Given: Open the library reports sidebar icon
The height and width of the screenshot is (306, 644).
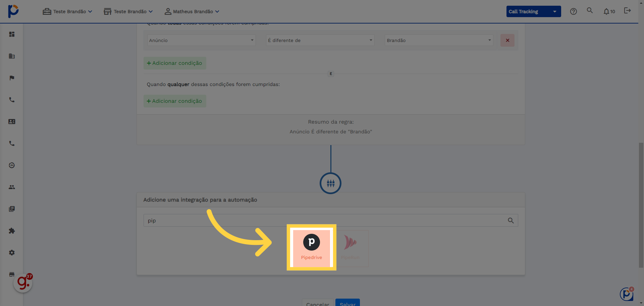Looking at the screenshot, I should [x=12, y=209].
